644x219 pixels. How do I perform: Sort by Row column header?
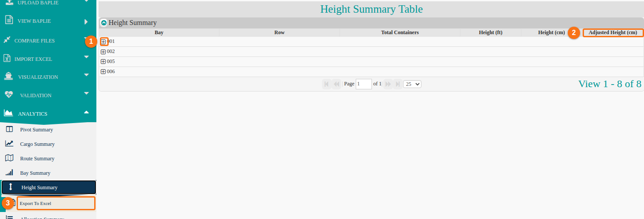tap(280, 32)
